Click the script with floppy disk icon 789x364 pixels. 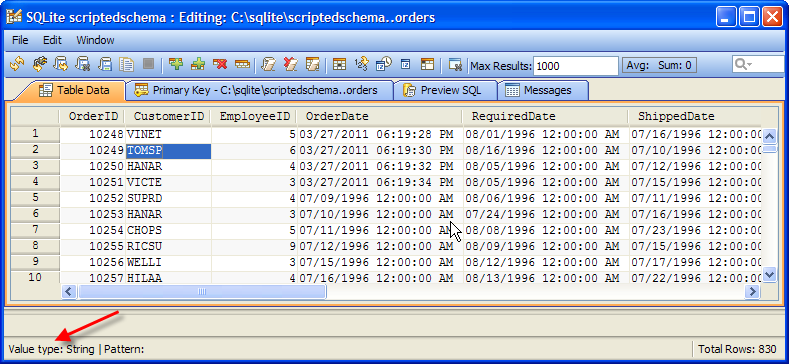pyautogui.click(x=105, y=64)
